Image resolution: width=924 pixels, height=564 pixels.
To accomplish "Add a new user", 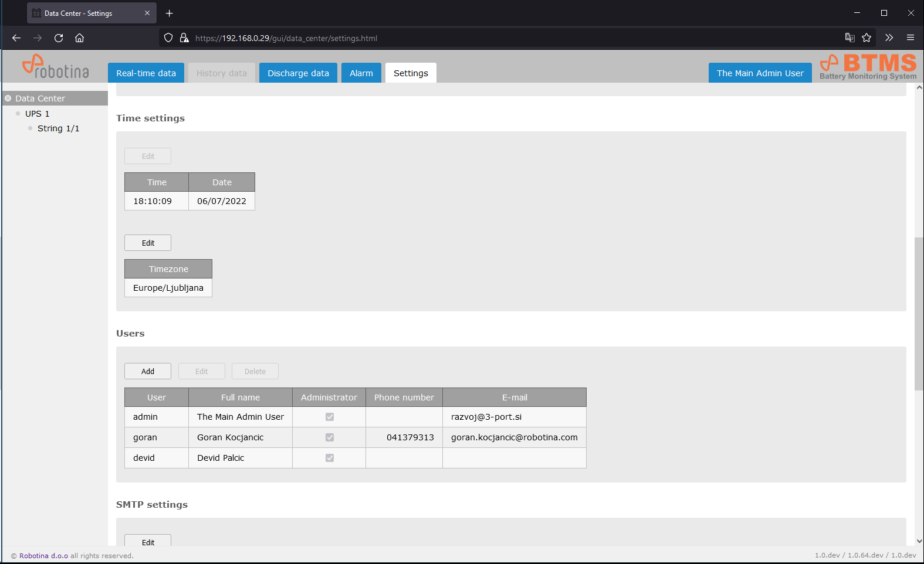I will pyautogui.click(x=148, y=371).
